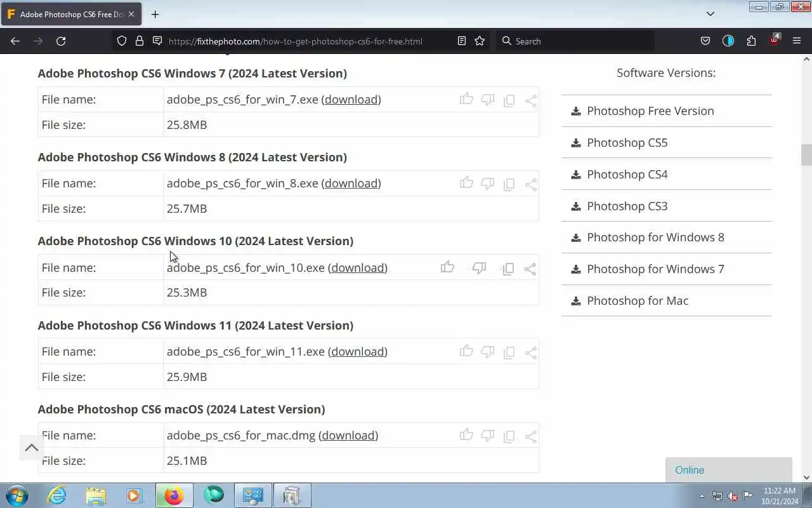Open the Firefox extensions puzzle icon
This screenshot has height=508, width=812.
[751, 41]
